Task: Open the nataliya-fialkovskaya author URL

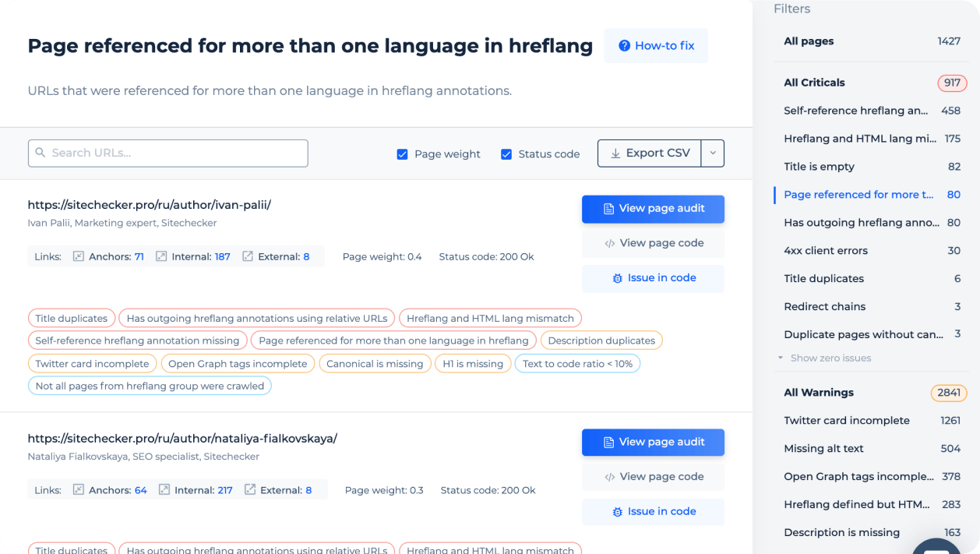Action: click(x=182, y=439)
